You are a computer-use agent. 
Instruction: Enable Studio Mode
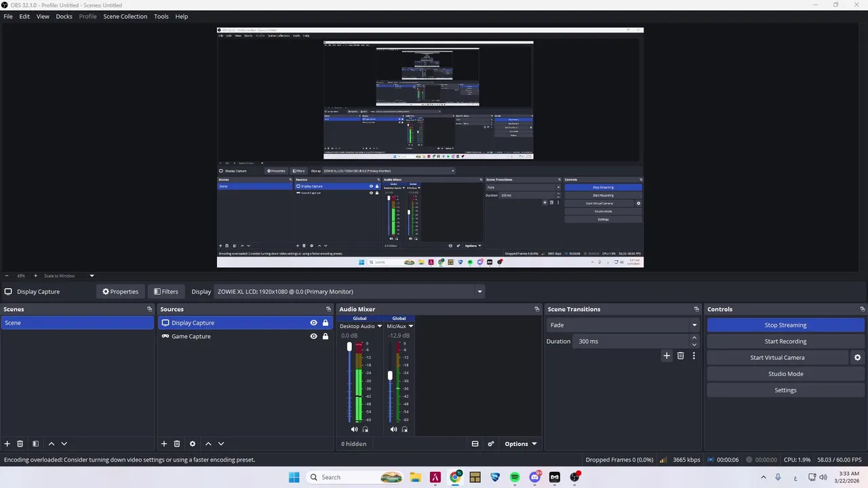785,374
